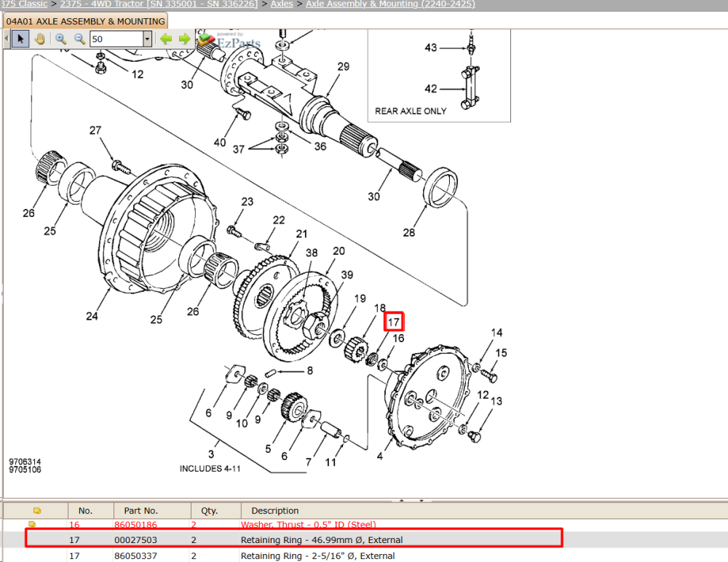Click callout 42 in the rear axle inset
Viewport: 728px width, 562px height.
(430, 88)
